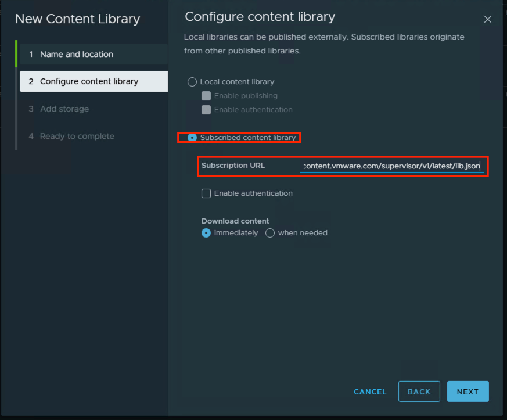This screenshot has height=420, width=507.
Task: Check Enable authentication below the Subscription URL
Action: point(206,193)
